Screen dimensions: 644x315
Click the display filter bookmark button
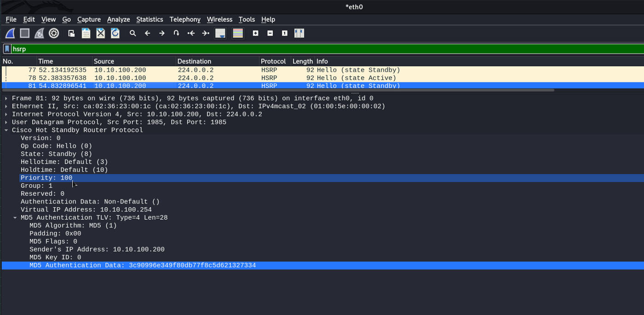tap(7, 49)
